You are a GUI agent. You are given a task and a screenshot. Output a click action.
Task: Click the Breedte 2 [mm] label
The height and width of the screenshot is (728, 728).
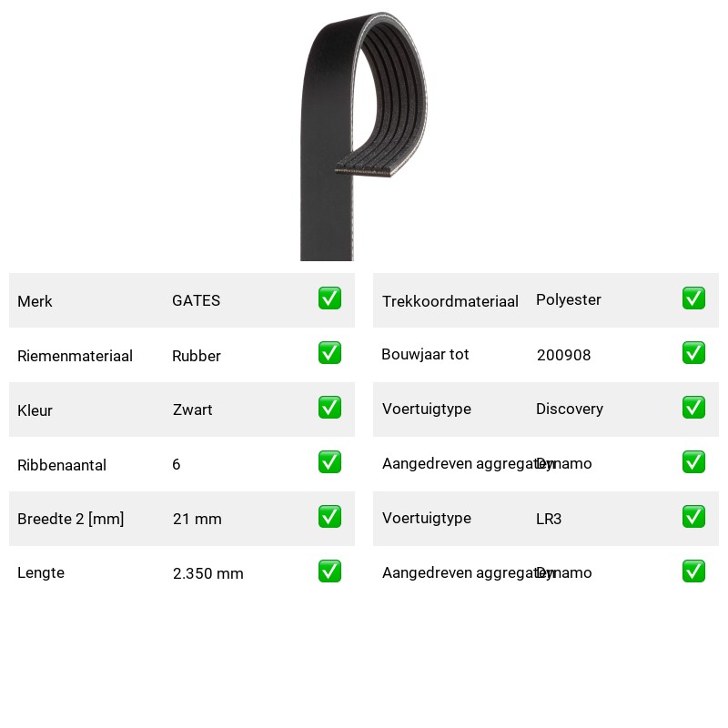71,519
